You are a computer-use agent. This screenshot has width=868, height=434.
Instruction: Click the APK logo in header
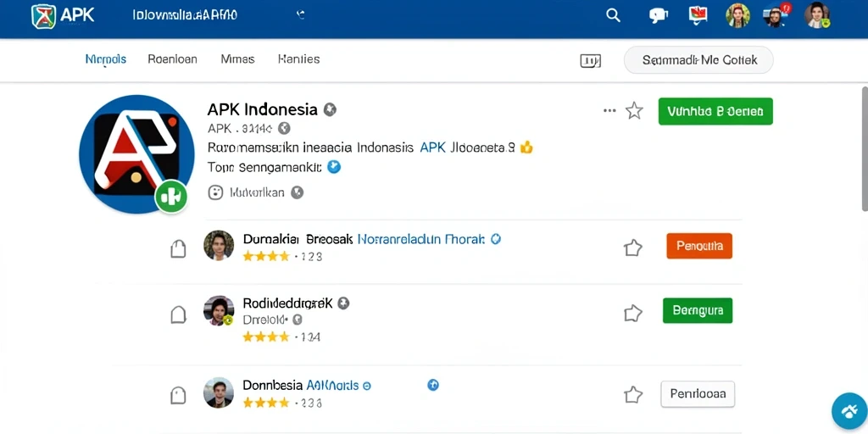tap(63, 15)
